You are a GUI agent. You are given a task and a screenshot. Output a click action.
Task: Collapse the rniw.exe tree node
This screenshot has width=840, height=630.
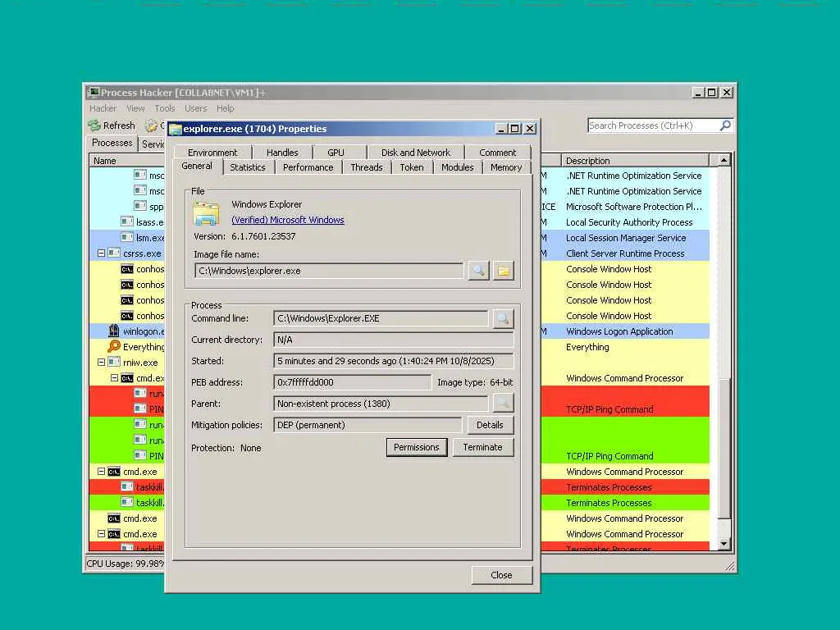click(x=101, y=362)
